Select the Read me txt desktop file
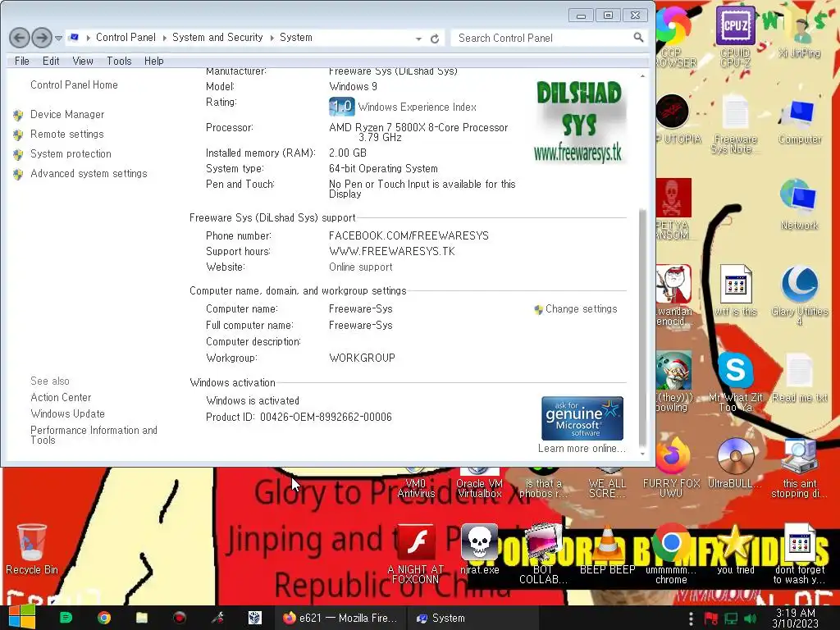This screenshot has width=840, height=630. [x=799, y=378]
